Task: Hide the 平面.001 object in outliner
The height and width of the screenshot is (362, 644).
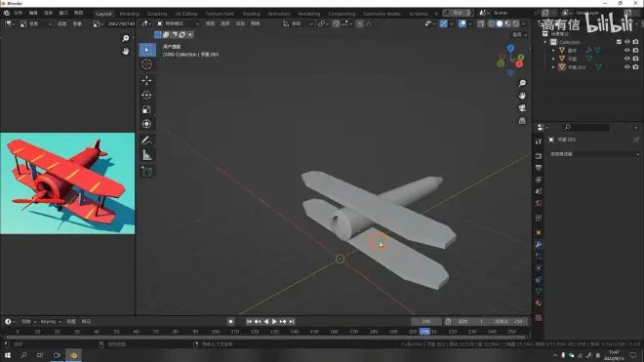Action: point(626,67)
